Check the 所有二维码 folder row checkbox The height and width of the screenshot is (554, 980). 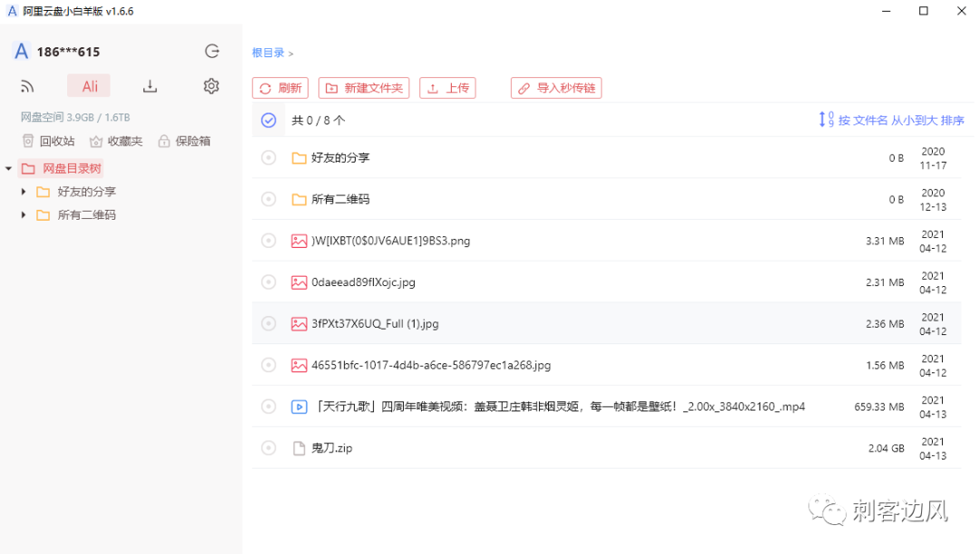coord(269,199)
